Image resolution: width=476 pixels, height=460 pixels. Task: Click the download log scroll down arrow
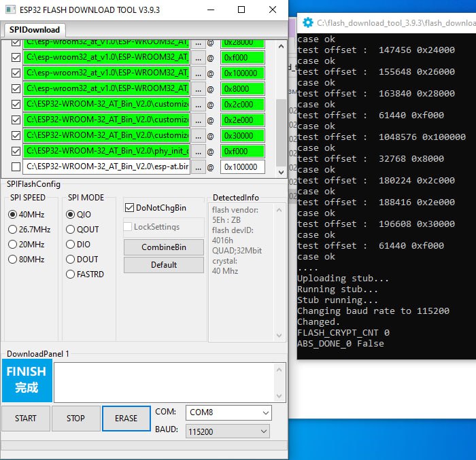click(x=279, y=395)
